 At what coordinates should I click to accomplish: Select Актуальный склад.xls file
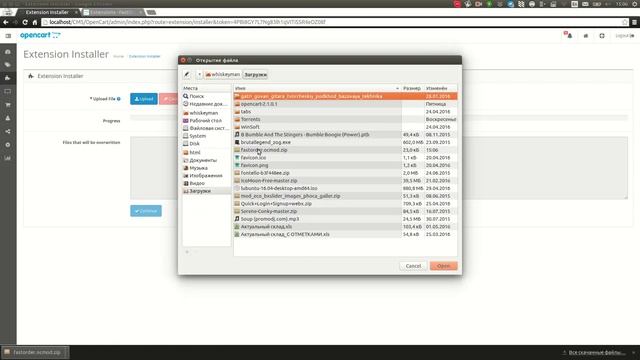345,227
